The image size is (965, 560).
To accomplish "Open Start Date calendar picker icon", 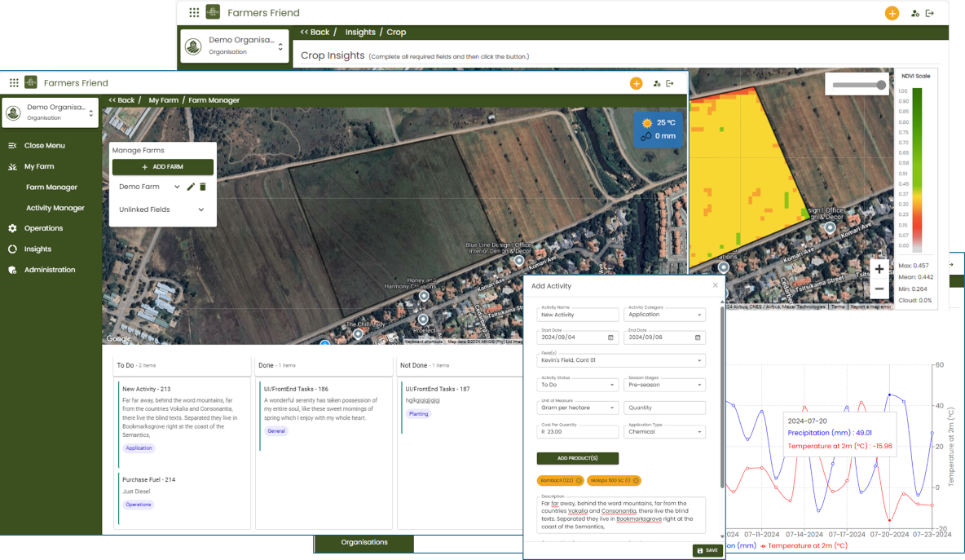I will click(610, 337).
